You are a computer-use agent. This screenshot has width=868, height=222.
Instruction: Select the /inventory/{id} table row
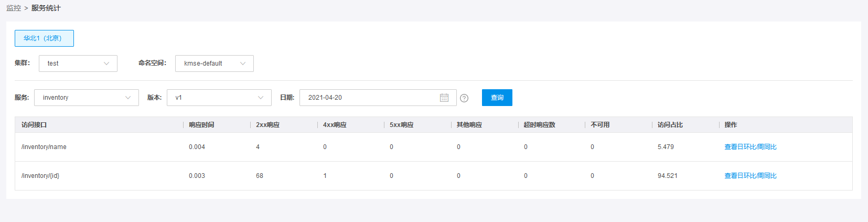coord(434,176)
